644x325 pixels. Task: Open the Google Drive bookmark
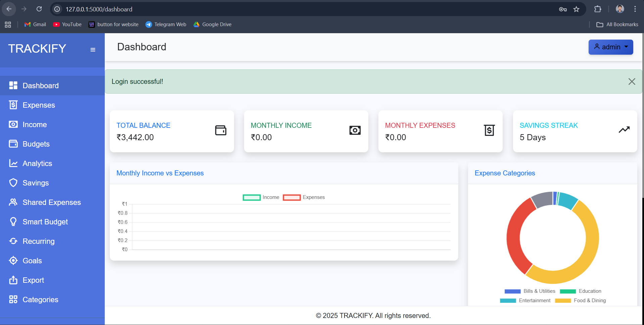pyautogui.click(x=213, y=24)
